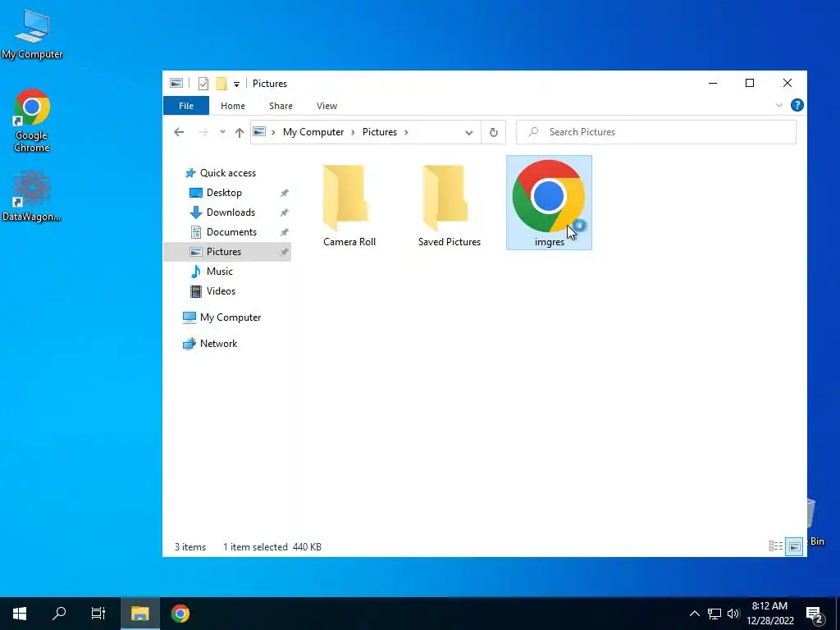The image size is (840, 630).
Task: Switch to Large icons view layout
Action: (x=794, y=546)
